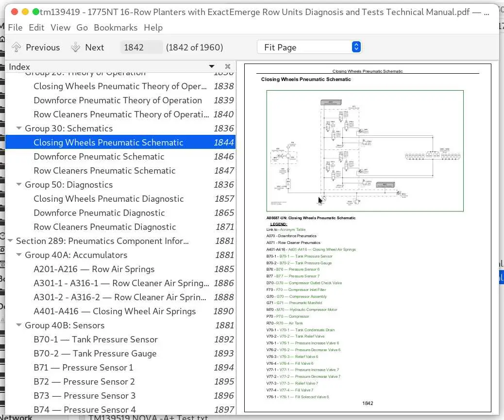This screenshot has width=504, height=420.
Task: Select B70-1 — Tank Pressure Sensor entry
Action: click(120, 339)
